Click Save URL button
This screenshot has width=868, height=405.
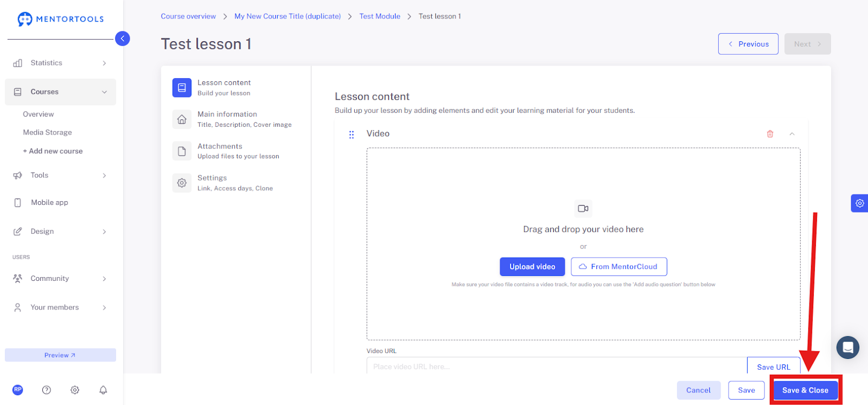(774, 367)
